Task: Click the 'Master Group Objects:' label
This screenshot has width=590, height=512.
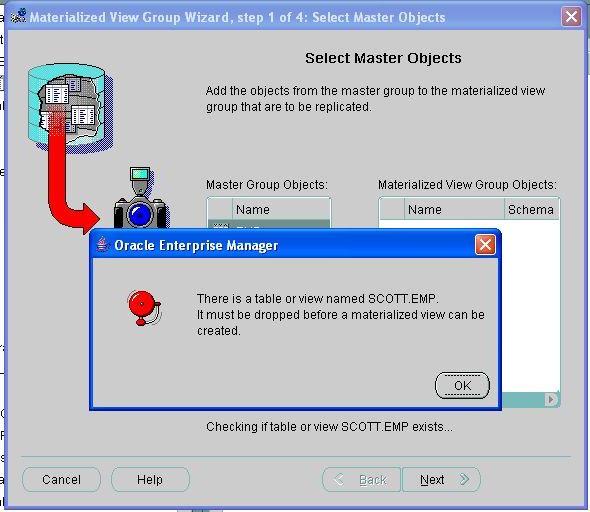Action: click(x=267, y=185)
